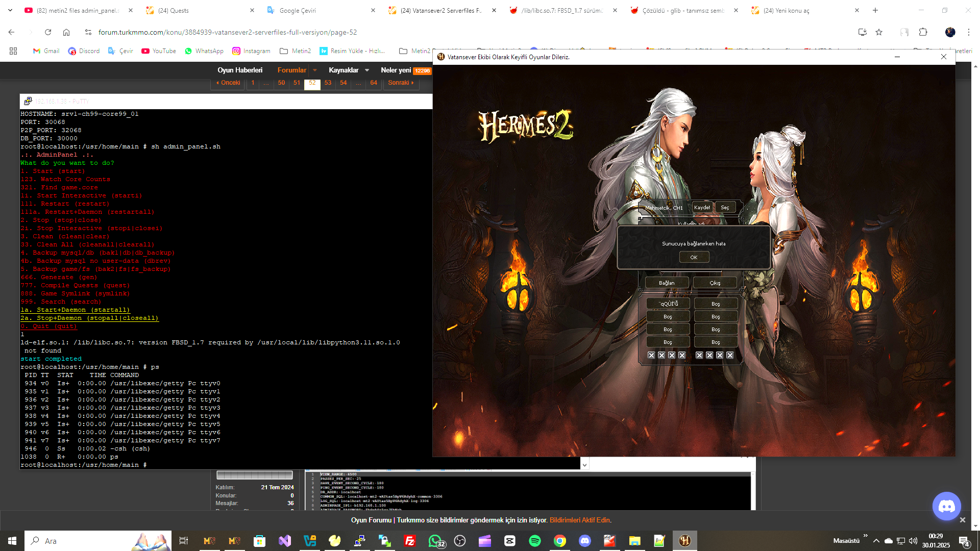This screenshot has width=980, height=551.
Task: Open Windows Start menu
Action: point(12,541)
